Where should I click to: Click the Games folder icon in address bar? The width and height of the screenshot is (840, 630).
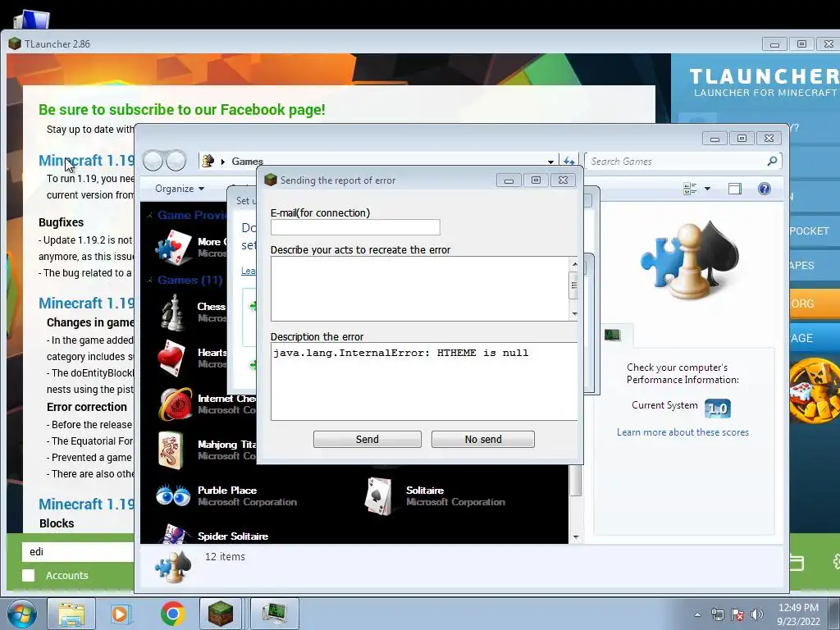tap(208, 161)
